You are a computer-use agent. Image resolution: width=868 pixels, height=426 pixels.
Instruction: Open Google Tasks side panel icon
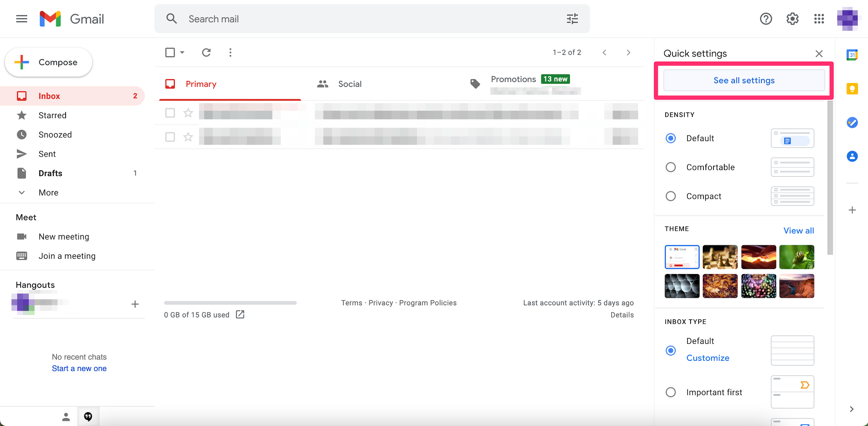coord(852,122)
